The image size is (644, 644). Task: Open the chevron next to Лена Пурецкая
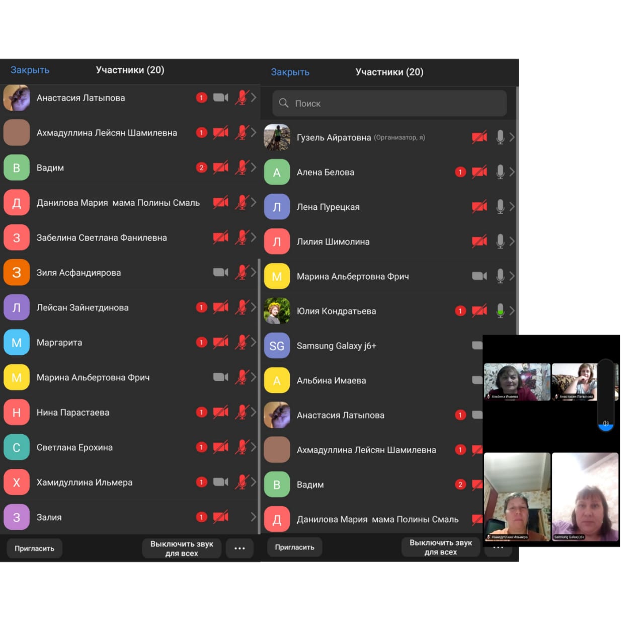tap(512, 207)
